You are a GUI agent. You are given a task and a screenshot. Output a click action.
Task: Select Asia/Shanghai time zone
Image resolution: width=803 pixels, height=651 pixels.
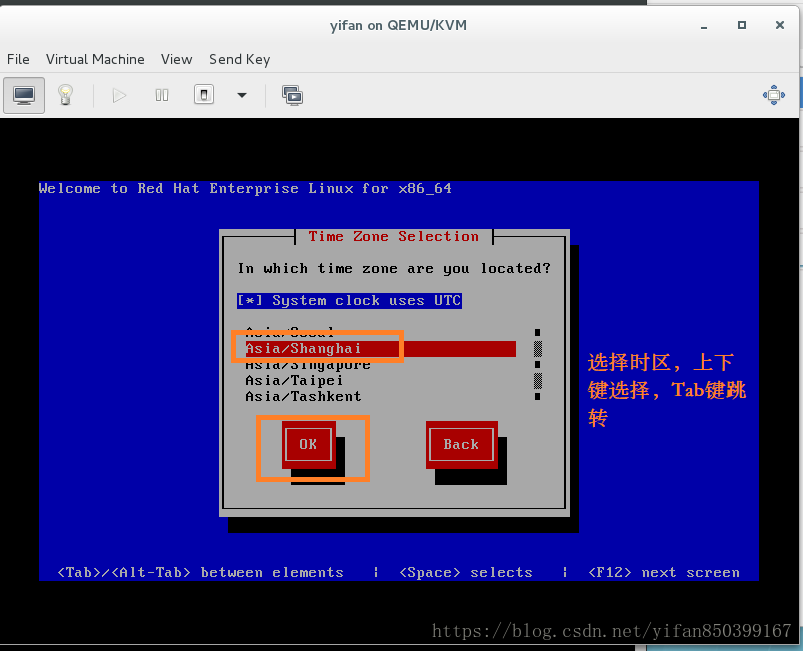(381, 349)
